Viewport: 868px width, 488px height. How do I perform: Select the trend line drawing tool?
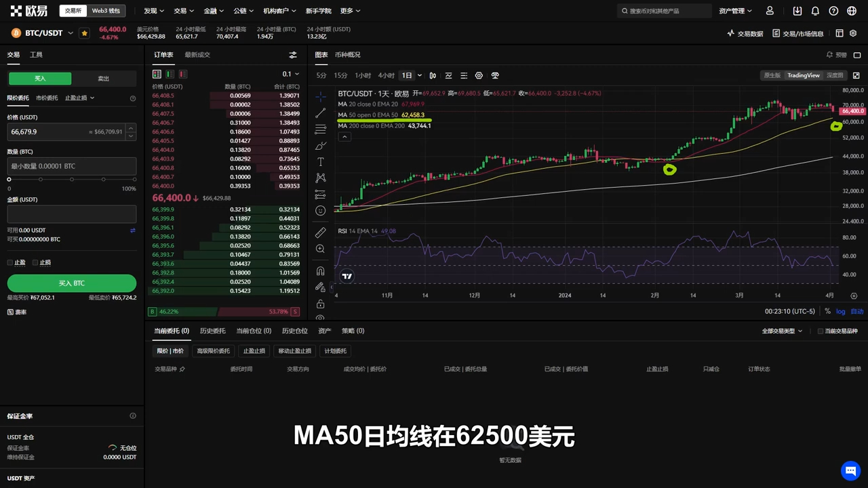[321, 113]
